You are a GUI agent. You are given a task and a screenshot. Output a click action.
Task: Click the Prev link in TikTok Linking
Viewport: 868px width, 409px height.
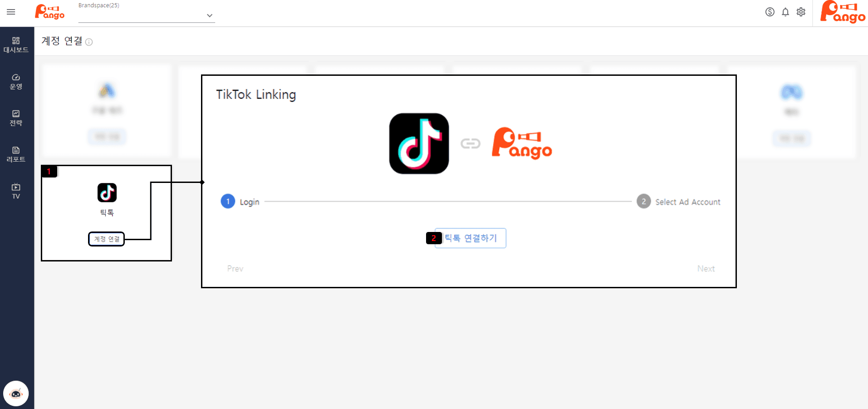coord(235,269)
